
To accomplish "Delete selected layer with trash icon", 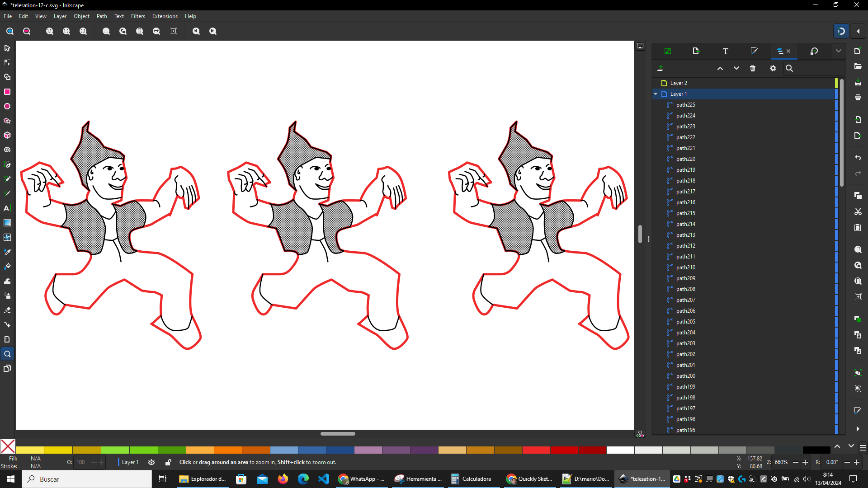I will (753, 68).
